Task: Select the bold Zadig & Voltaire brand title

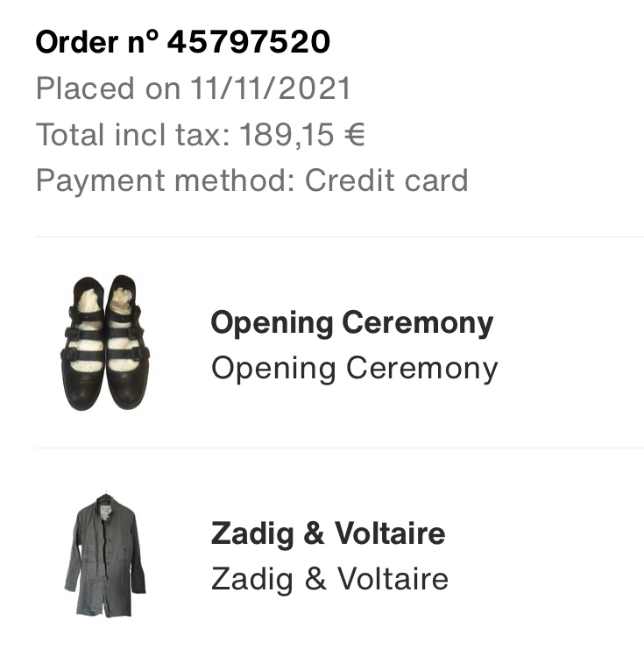Action: (x=328, y=533)
